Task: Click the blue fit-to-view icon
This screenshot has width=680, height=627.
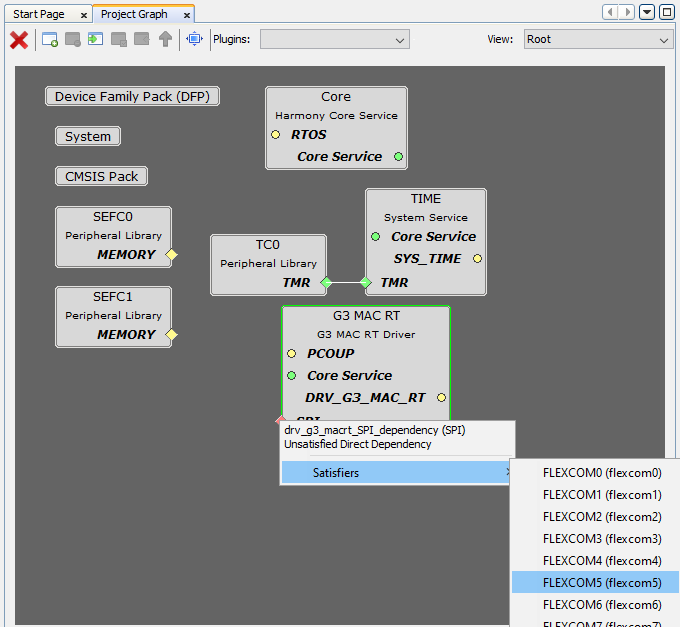Action: tap(194, 39)
